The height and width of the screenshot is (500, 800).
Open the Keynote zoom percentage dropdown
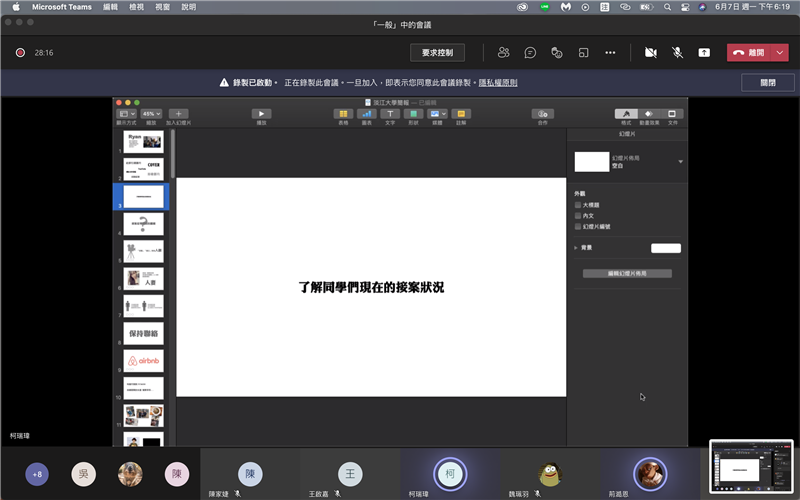coord(151,114)
